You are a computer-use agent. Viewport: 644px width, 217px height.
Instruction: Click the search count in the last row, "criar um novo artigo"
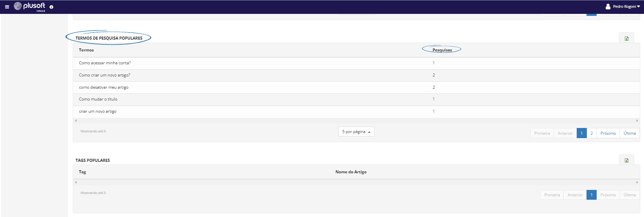tap(434, 111)
